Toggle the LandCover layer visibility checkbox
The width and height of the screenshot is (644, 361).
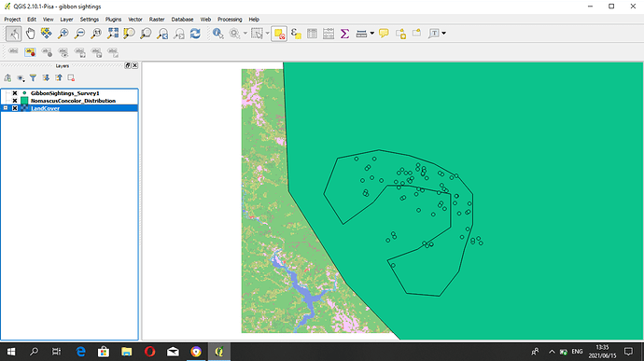(15, 108)
